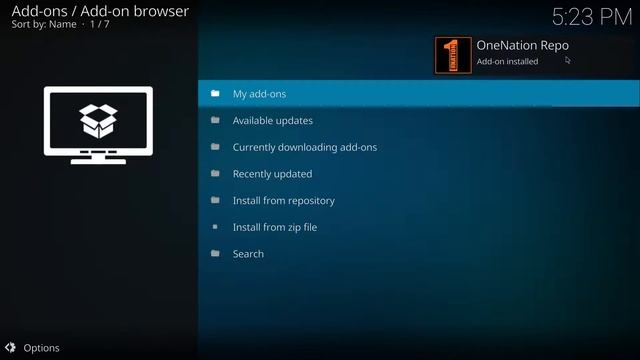640x360 pixels.
Task: Click folder icon beside My add-ons
Action: (215, 93)
